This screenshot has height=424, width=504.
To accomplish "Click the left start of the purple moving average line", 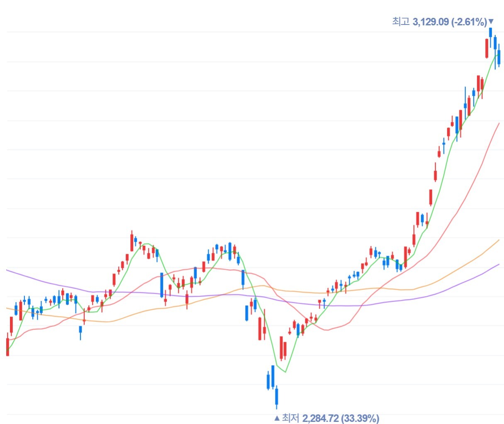I will [x=7, y=270].
